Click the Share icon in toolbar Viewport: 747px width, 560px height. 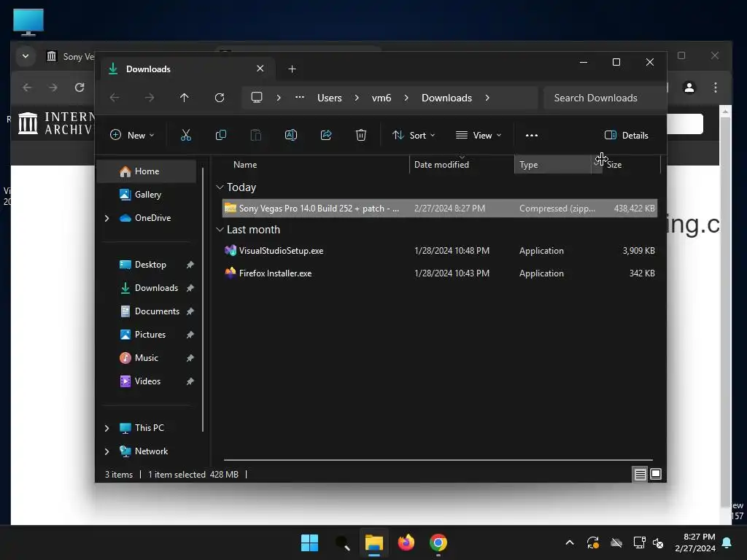[326, 135]
